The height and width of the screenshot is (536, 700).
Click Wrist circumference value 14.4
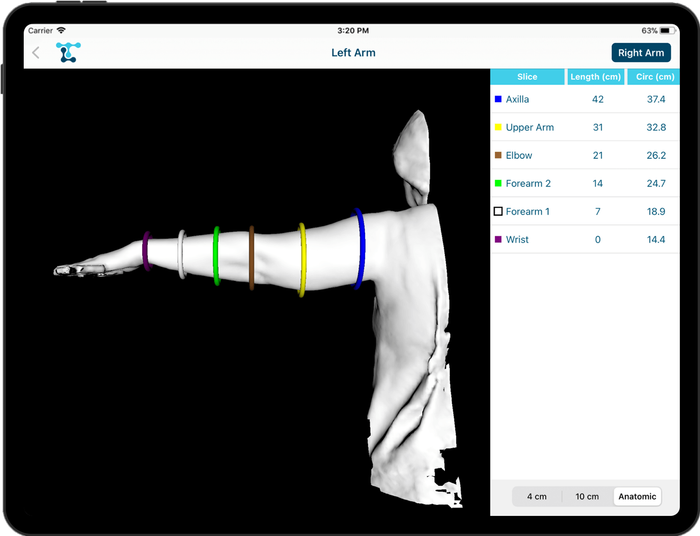point(656,240)
